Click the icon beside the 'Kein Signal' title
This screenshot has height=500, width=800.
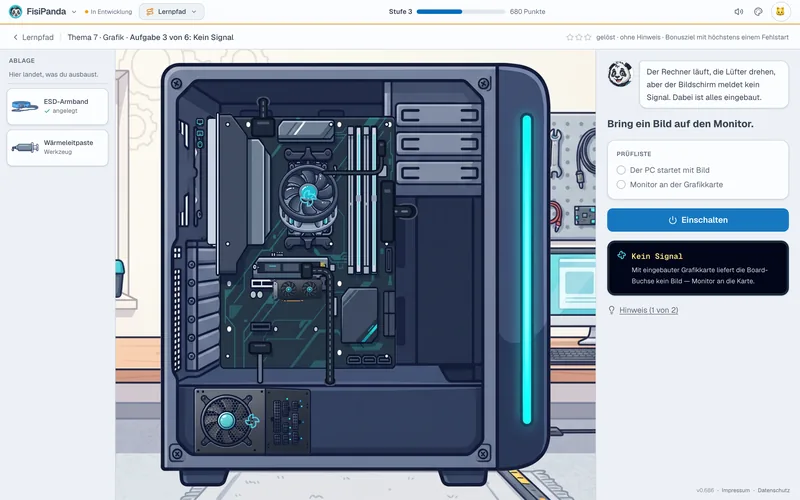point(621,255)
